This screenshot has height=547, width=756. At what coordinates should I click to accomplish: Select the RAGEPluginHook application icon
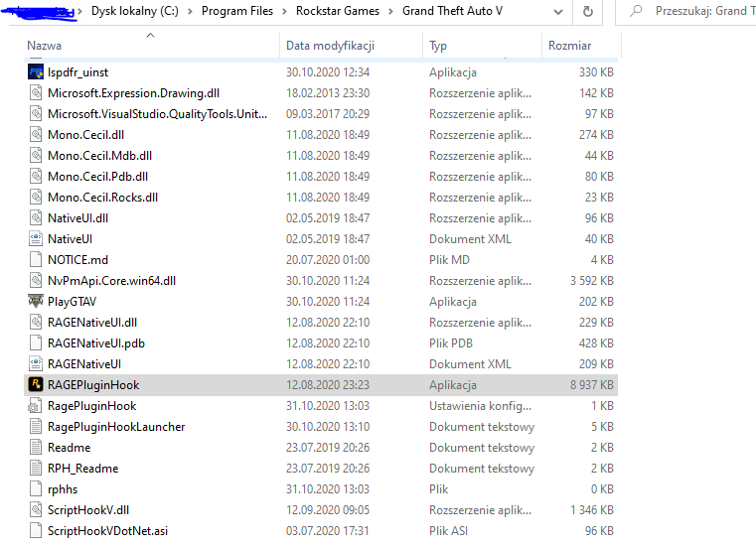[36, 384]
